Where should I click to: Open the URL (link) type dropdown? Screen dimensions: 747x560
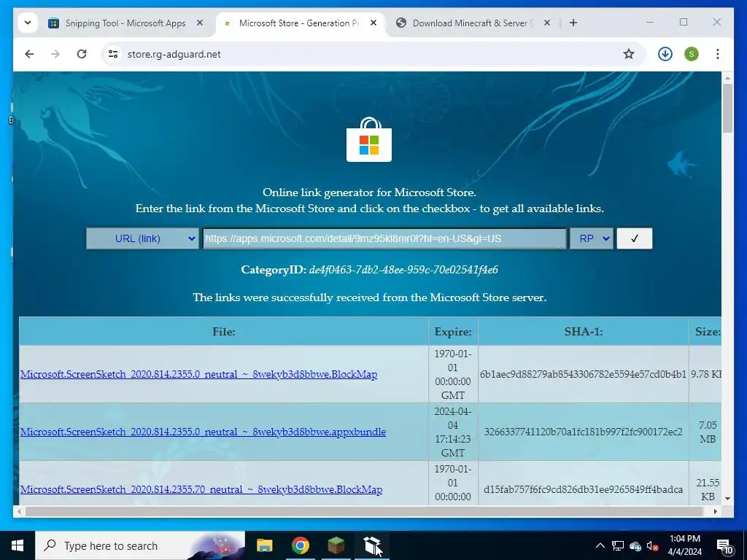pyautogui.click(x=142, y=238)
